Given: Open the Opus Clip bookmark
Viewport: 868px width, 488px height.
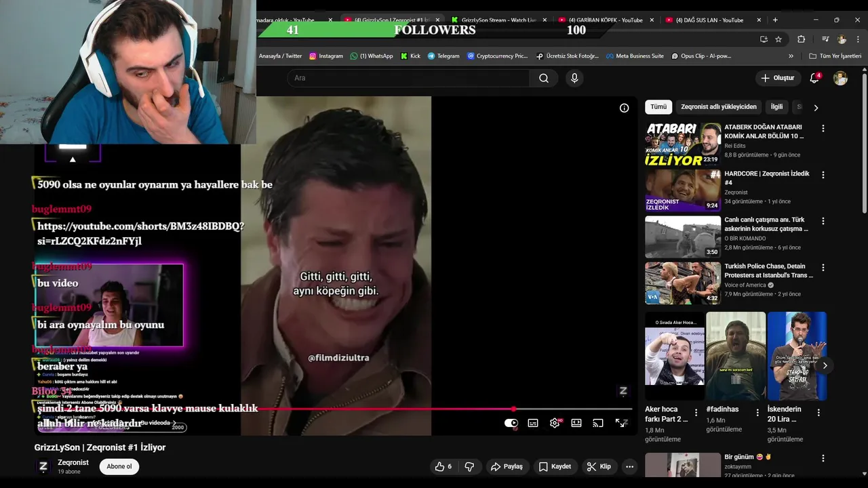Looking at the screenshot, I should (701, 56).
